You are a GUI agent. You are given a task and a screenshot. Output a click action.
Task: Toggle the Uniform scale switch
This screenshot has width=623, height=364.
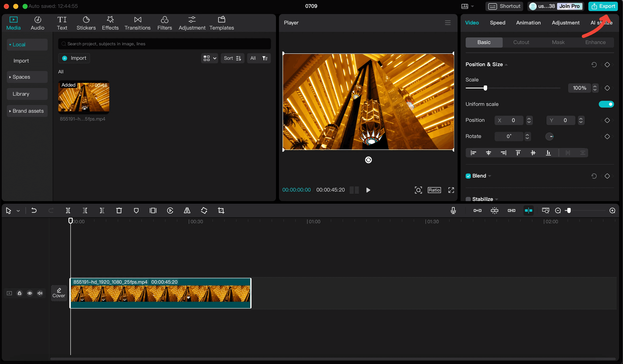tap(606, 104)
